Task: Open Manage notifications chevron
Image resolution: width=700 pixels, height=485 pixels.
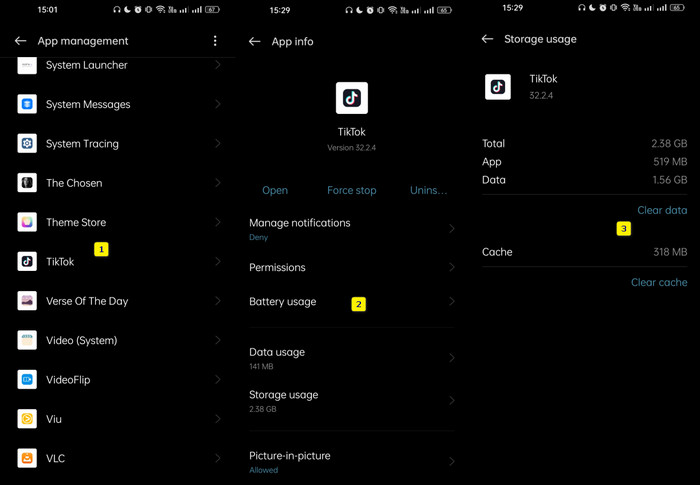Action: coord(452,229)
